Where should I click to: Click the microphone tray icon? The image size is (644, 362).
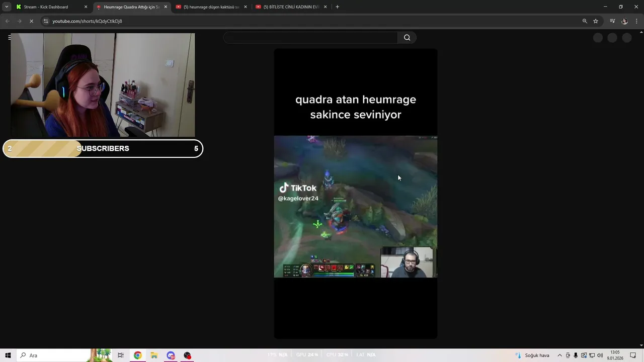point(576,355)
